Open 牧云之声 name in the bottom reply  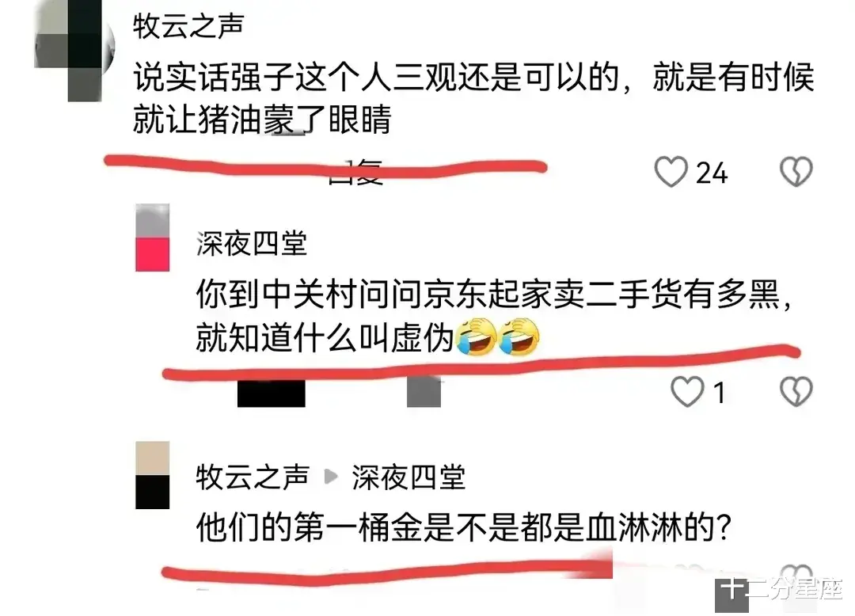pyautogui.click(x=253, y=477)
